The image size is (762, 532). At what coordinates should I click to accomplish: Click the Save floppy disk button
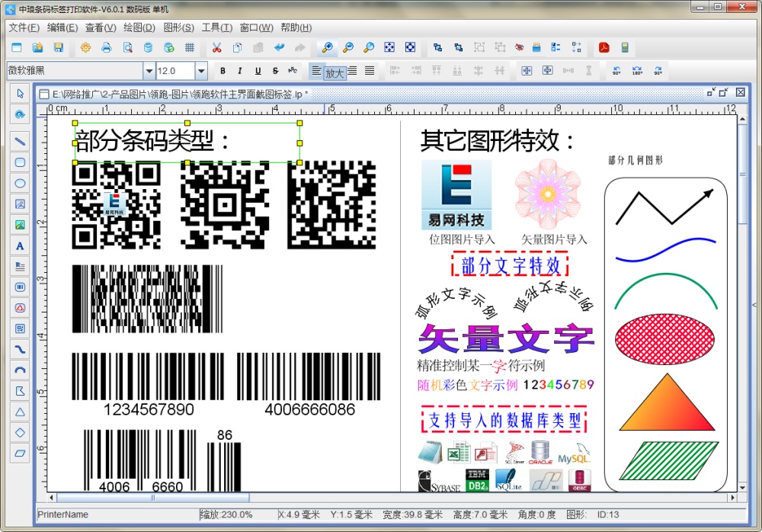tap(59, 47)
